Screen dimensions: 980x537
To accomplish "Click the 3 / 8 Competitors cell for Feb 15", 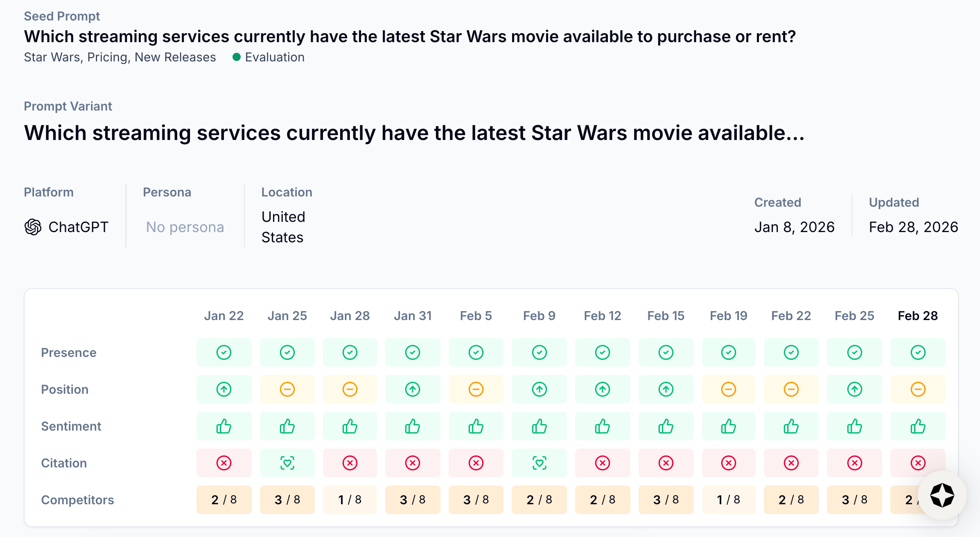I will [666, 500].
